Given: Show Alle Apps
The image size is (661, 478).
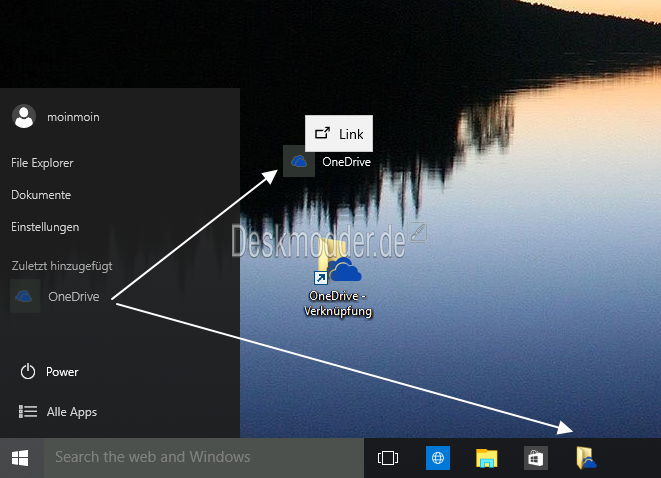Looking at the screenshot, I should 72,412.
